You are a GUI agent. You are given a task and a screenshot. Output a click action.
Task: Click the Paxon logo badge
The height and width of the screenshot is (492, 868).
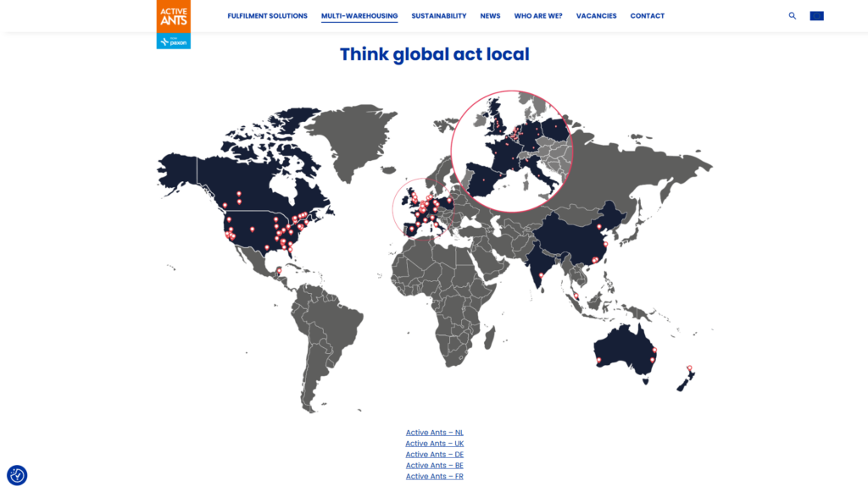point(173,41)
